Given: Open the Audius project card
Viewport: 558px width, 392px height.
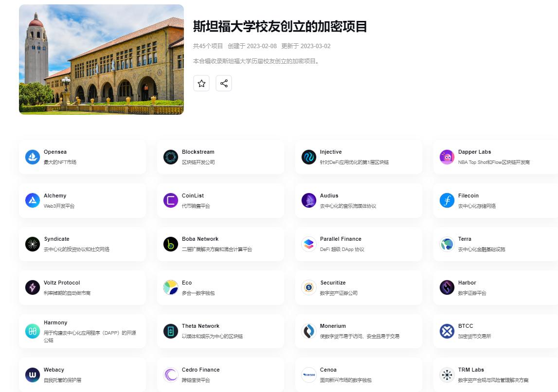Looking at the screenshot, I should click(x=358, y=200).
